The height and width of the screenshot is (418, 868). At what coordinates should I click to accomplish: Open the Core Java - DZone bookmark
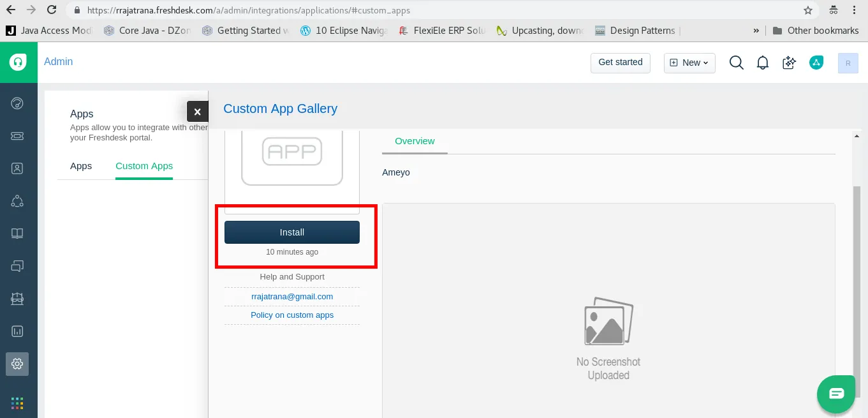pos(147,31)
